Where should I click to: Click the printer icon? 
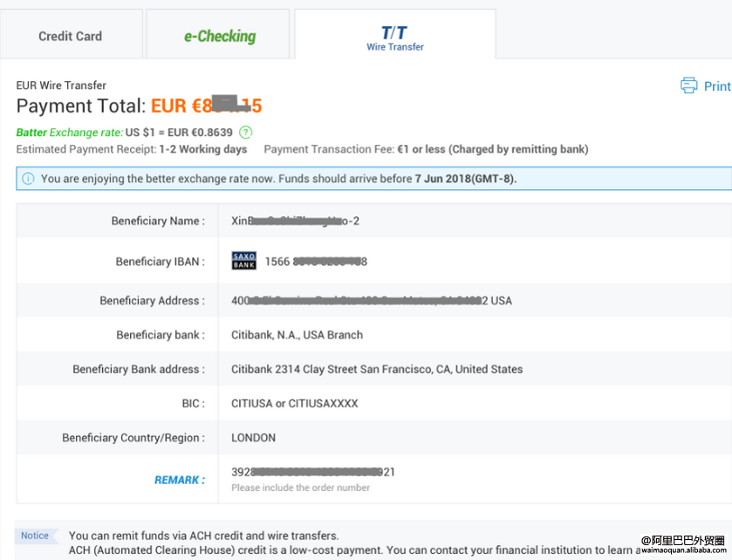(688, 85)
